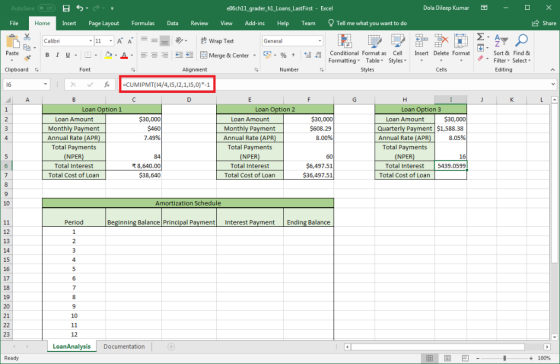Click the Insert Function fx icon
The image size is (560, 364).
pyautogui.click(x=106, y=85)
